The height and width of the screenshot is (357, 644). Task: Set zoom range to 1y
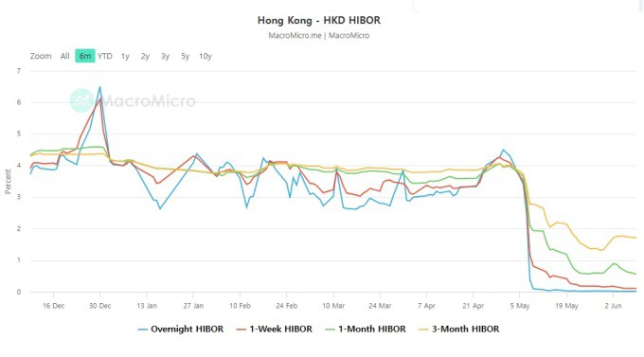125,56
